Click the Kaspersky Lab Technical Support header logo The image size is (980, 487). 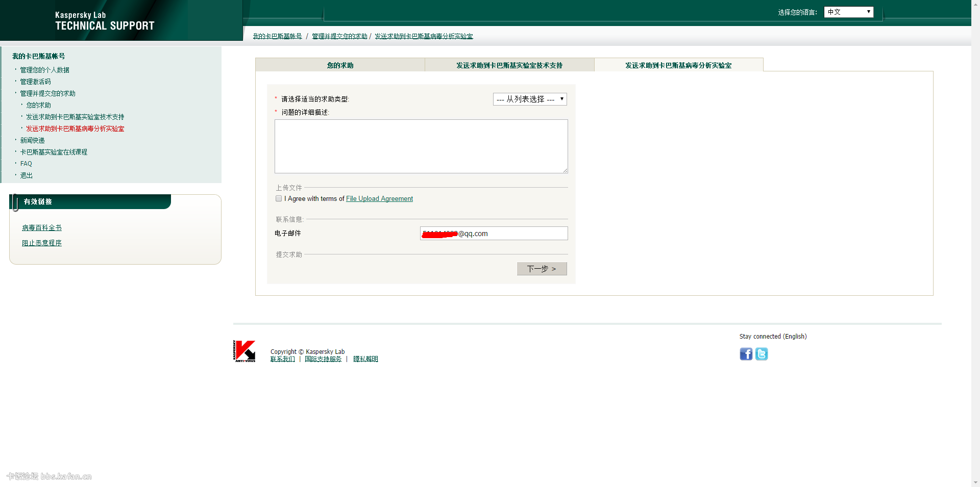coord(105,21)
